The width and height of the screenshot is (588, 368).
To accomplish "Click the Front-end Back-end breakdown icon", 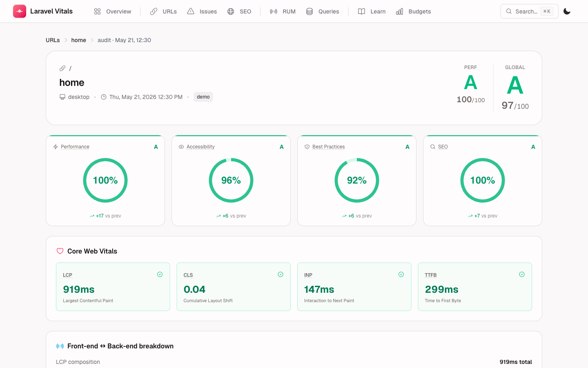I will 60,346.
